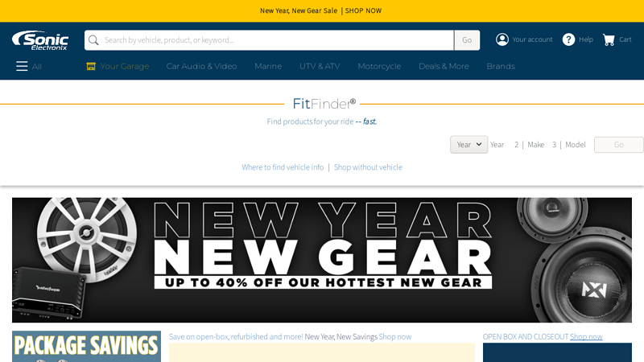Click the FitFinder Go button
The image size is (644, 362).
click(x=618, y=145)
